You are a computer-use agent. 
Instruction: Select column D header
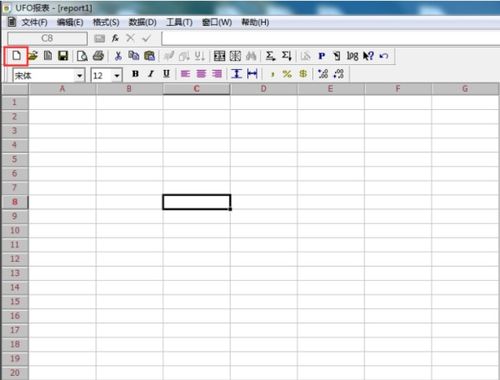point(264,89)
